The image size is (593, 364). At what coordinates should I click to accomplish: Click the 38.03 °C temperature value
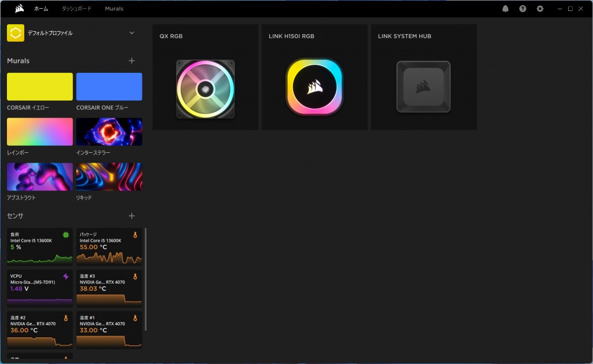pyautogui.click(x=93, y=289)
